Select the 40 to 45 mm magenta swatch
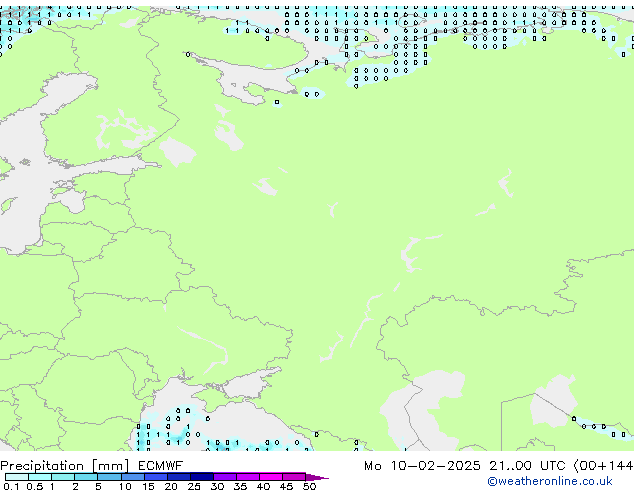634x490 pixels. pyautogui.click(x=271, y=477)
